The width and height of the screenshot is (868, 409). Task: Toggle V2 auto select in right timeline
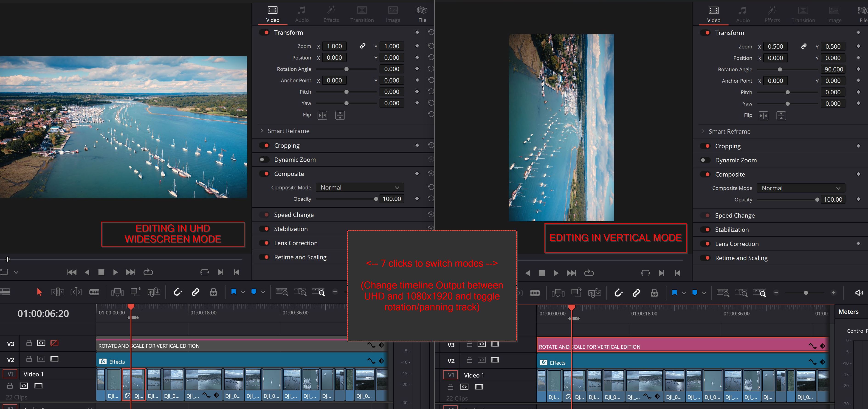[482, 360]
